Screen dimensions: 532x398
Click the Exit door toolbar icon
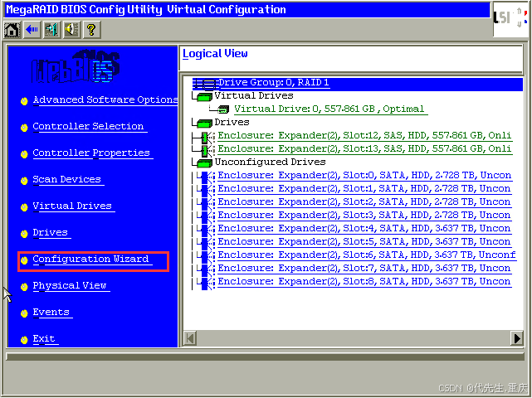52,30
